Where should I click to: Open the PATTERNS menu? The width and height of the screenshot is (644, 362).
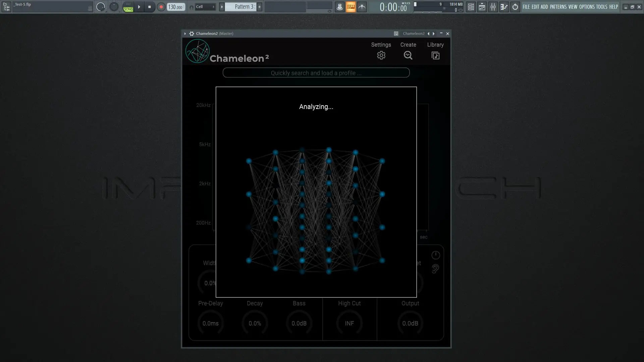(558, 7)
